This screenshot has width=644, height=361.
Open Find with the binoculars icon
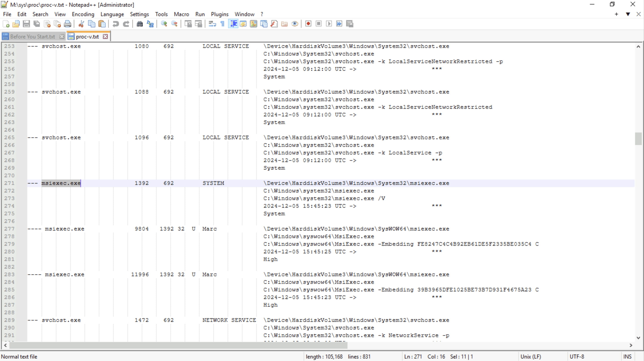tap(140, 24)
